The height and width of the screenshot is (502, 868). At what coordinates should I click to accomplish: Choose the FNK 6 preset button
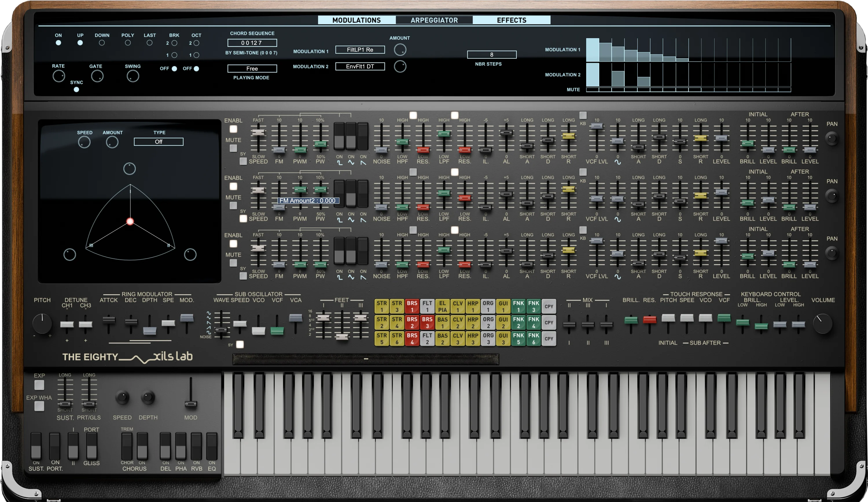click(x=534, y=338)
